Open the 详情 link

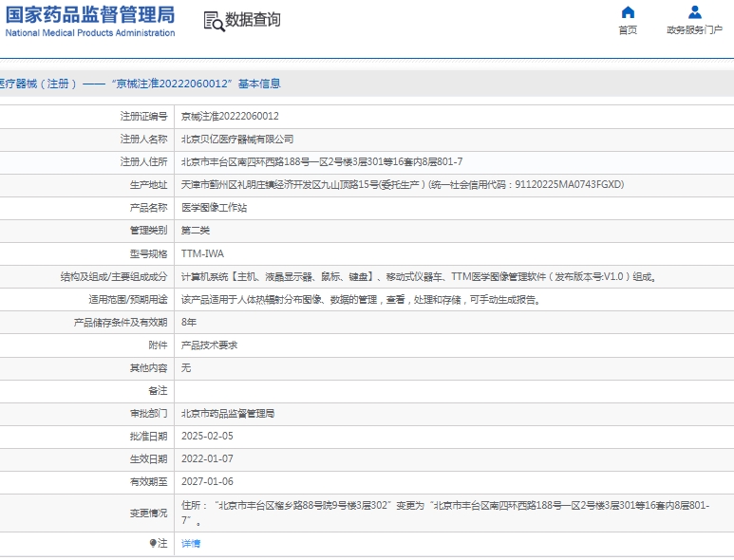coord(191,543)
